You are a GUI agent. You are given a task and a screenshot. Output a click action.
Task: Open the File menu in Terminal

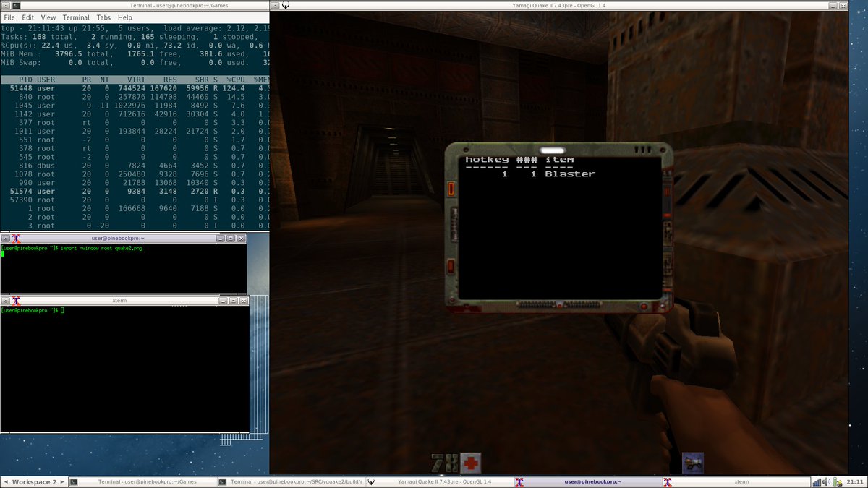point(9,17)
